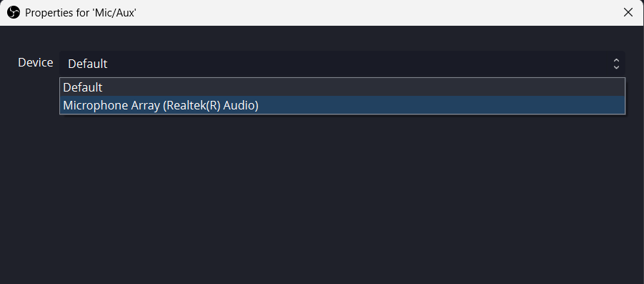Viewport: 644px width, 284px height.
Task: Click empty space in title bar
Action: [370, 13]
